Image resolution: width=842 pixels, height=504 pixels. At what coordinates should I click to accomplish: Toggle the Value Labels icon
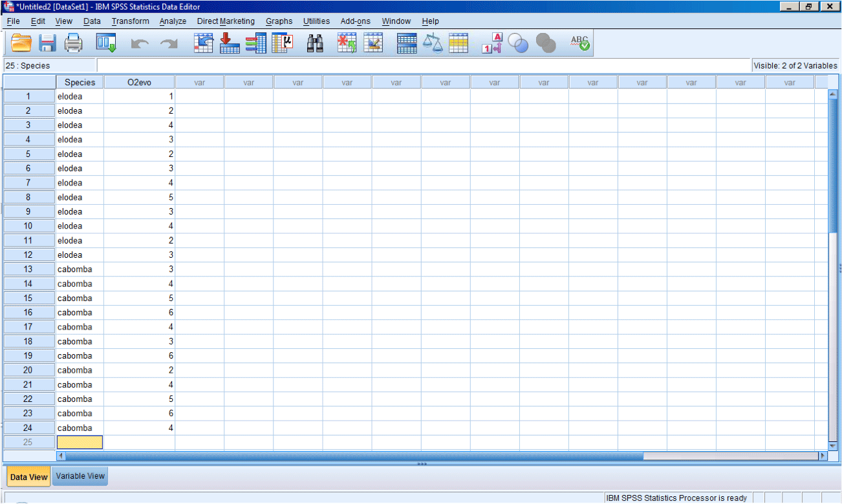(492, 43)
